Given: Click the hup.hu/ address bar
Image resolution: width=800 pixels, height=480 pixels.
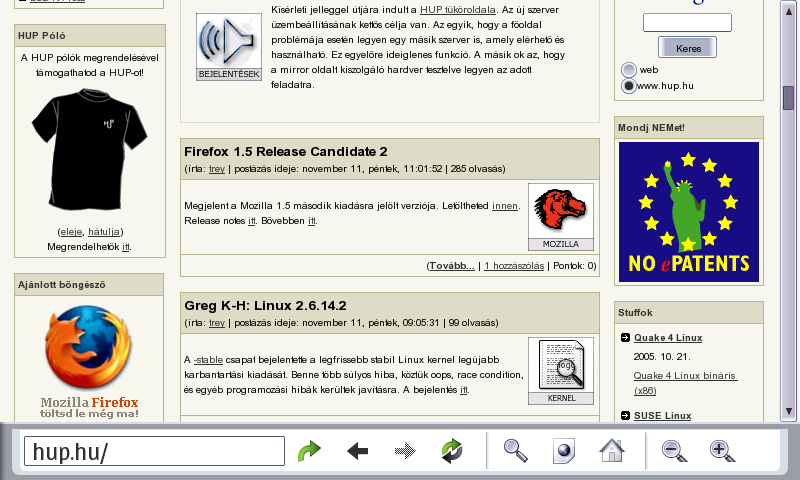Looking at the screenshot, I should point(154,451).
